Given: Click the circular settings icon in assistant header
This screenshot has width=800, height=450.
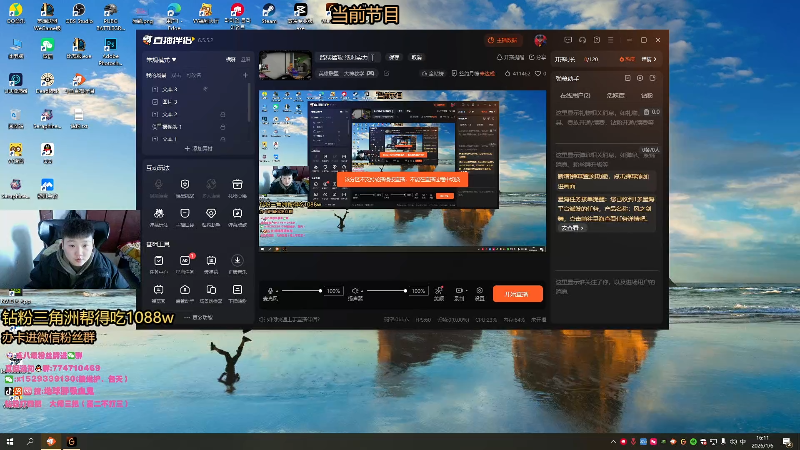Looking at the screenshot, I should [640, 78].
